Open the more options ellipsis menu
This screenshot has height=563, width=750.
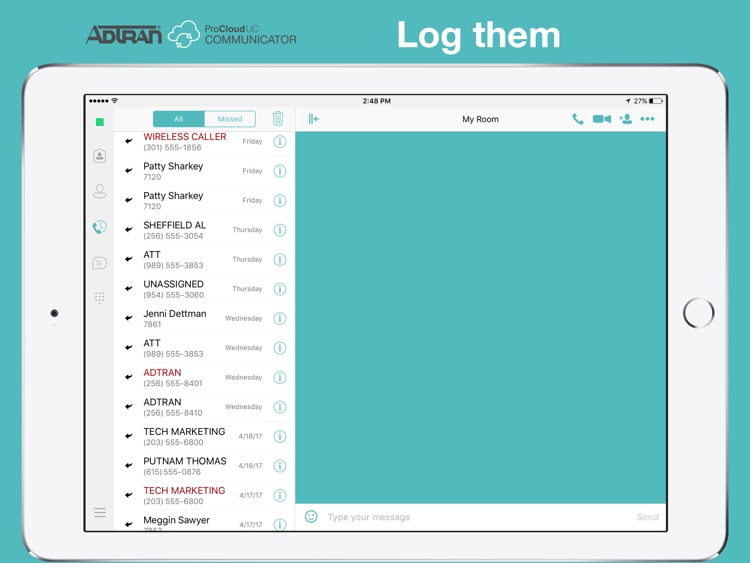coord(647,119)
